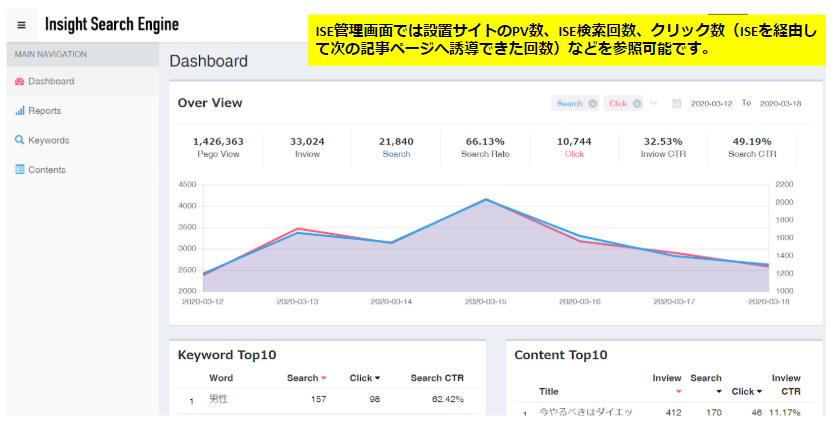Click the end date 2020-03-18 field
The image size is (834, 422).
[x=780, y=104]
